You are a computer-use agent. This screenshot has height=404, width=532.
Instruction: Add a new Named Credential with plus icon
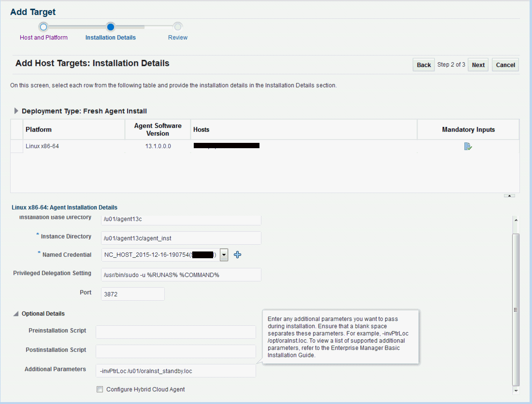[238, 254]
